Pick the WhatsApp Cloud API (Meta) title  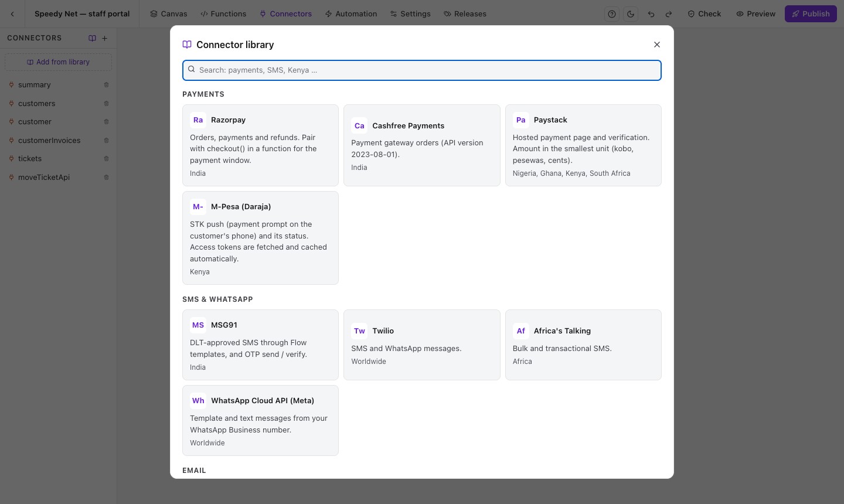click(x=263, y=401)
